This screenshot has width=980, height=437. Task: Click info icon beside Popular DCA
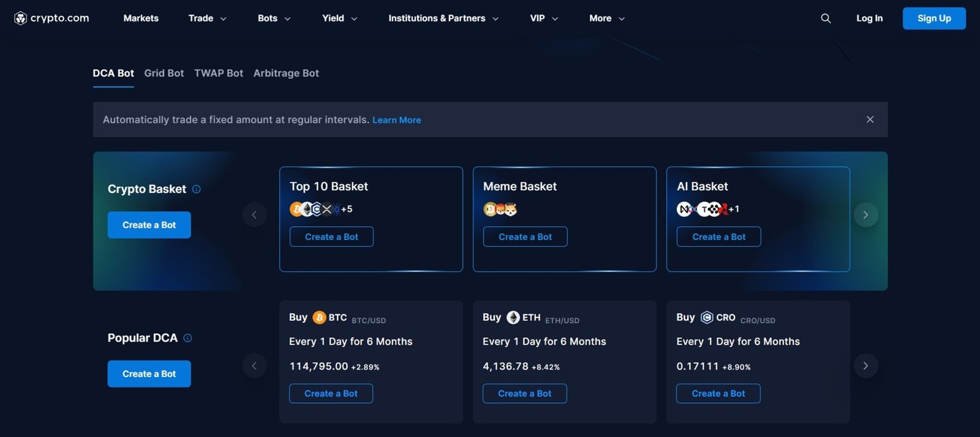[187, 338]
